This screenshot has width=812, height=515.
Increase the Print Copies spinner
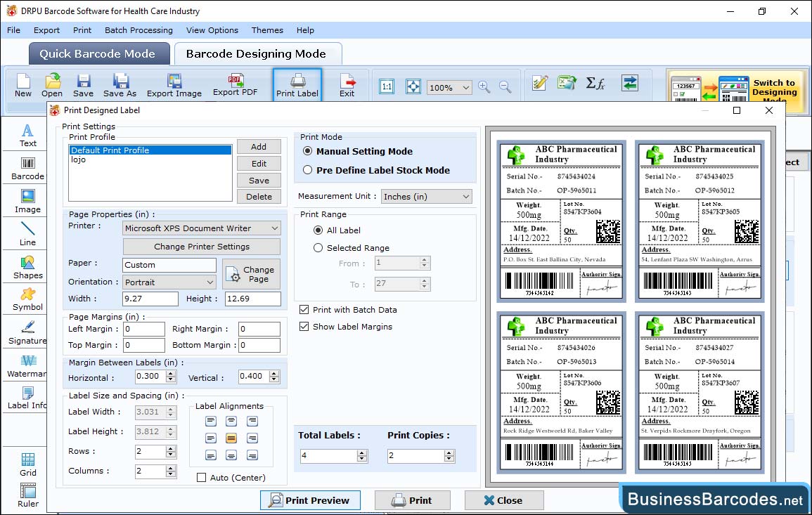click(449, 453)
